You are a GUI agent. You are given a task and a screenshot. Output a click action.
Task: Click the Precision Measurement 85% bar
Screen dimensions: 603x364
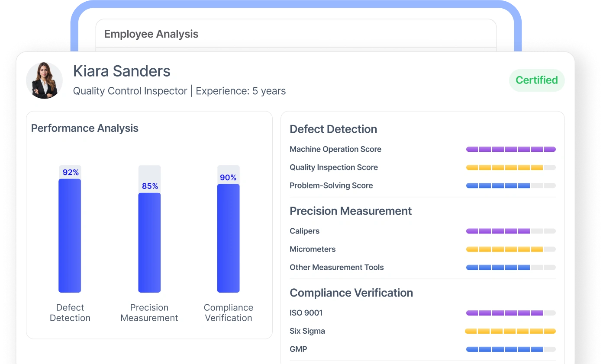[149, 243]
